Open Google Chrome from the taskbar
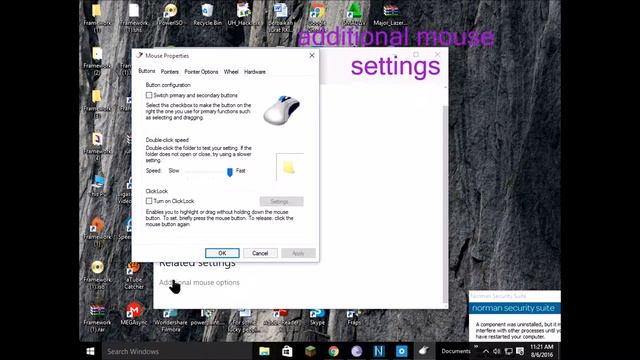640x360 pixels. click(x=333, y=351)
